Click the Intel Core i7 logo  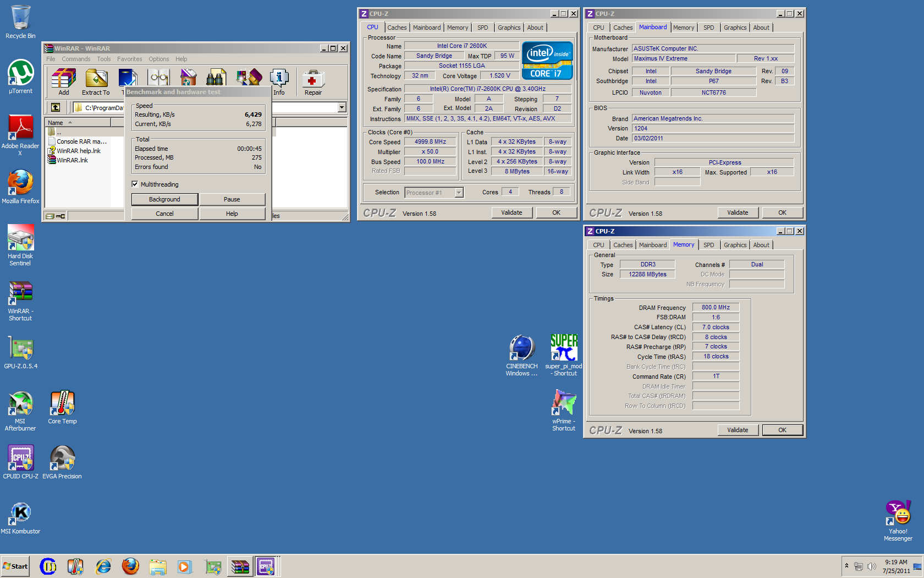(x=547, y=61)
